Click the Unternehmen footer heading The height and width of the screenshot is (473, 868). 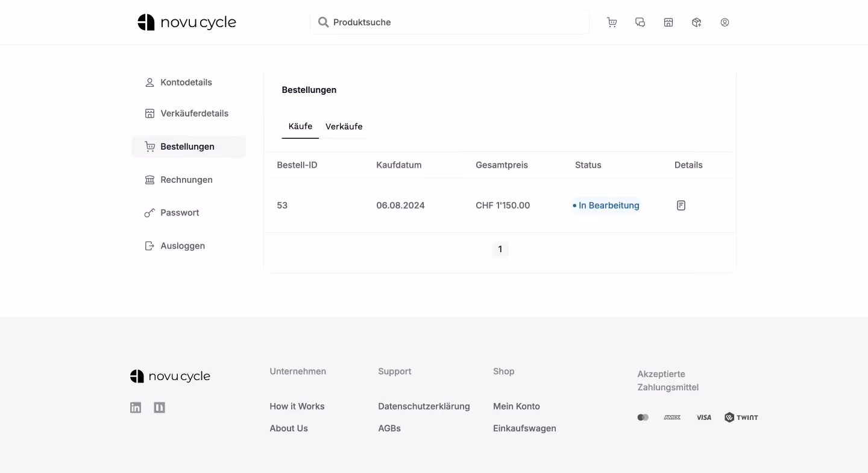pyautogui.click(x=298, y=372)
